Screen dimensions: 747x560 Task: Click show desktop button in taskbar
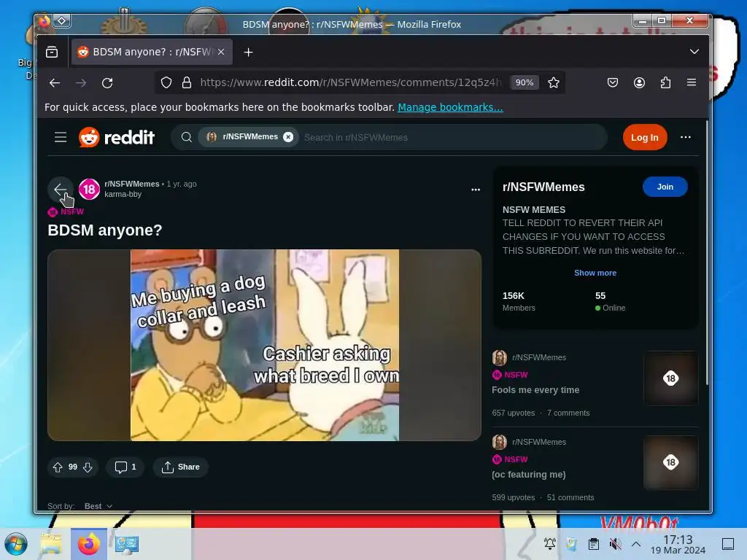pos(728,544)
